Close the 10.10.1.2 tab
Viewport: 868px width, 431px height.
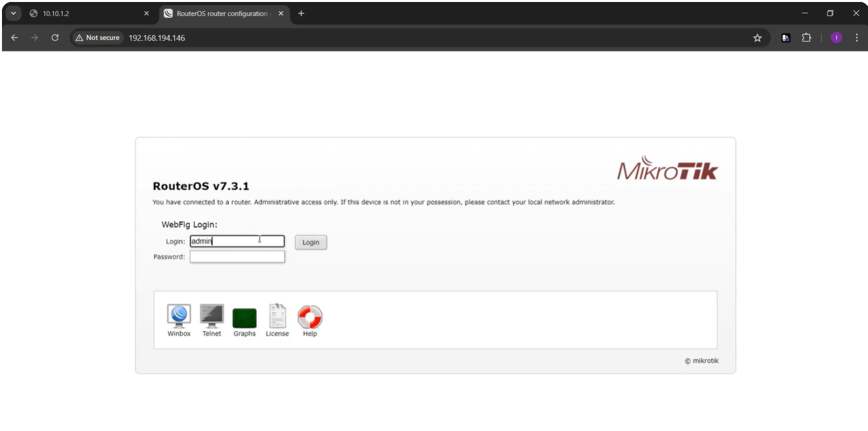[146, 13]
